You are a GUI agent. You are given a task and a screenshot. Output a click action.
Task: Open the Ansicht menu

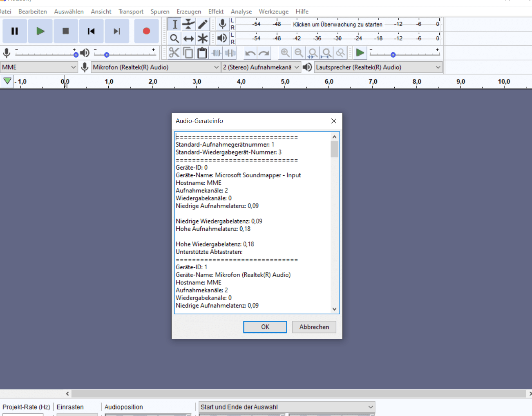click(101, 11)
